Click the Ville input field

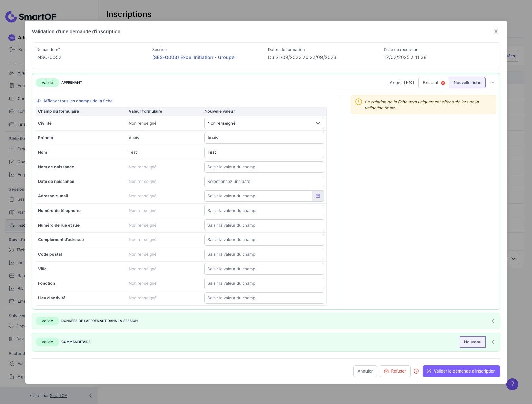coord(264,269)
